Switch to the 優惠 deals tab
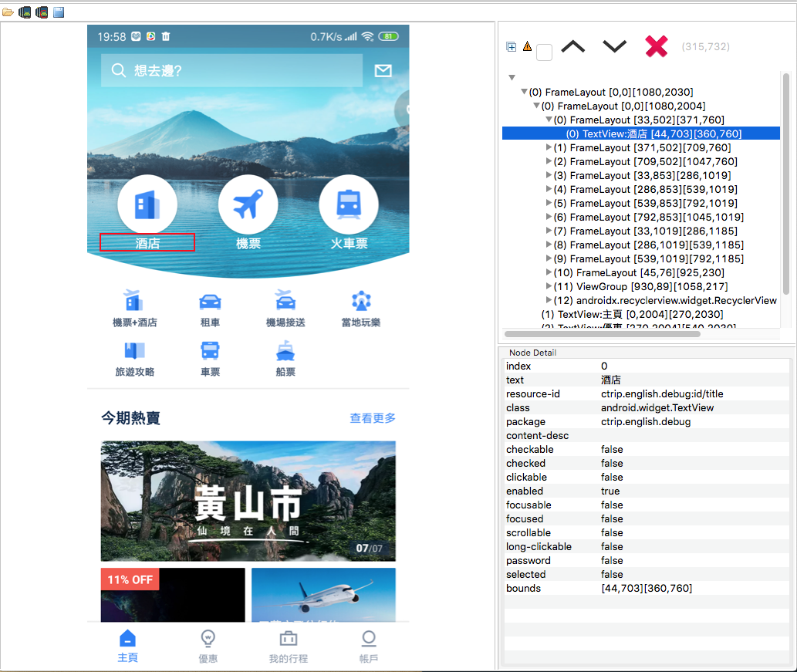 pyautogui.click(x=208, y=646)
